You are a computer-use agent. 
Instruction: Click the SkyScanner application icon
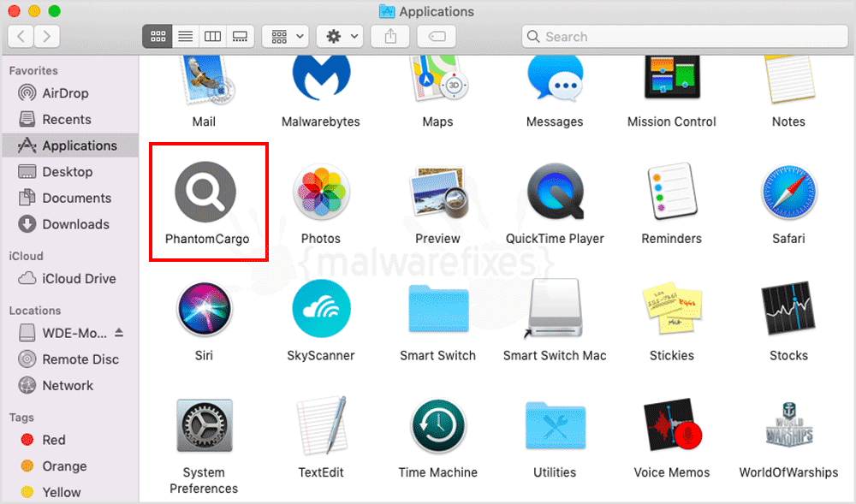pyautogui.click(x=321, y=309)
